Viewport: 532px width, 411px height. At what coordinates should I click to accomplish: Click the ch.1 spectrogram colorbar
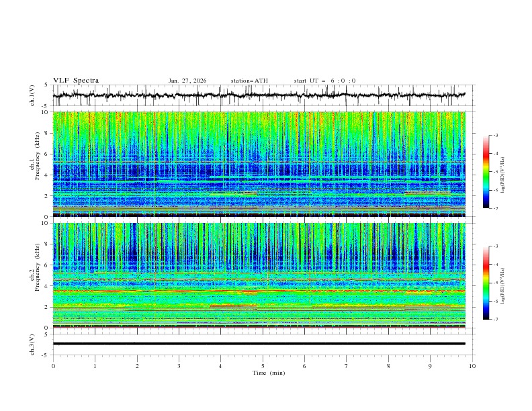point(486,172)
